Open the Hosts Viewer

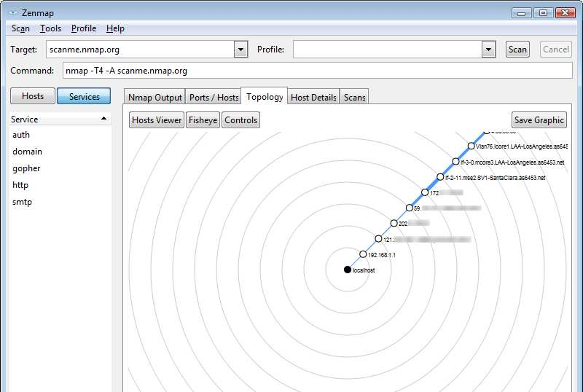(x=157, y=120)
